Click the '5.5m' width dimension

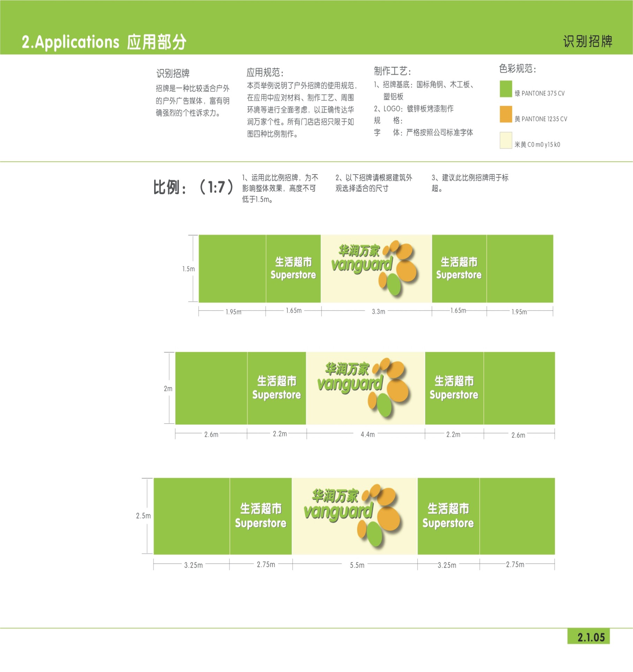(x=357, y=565)
